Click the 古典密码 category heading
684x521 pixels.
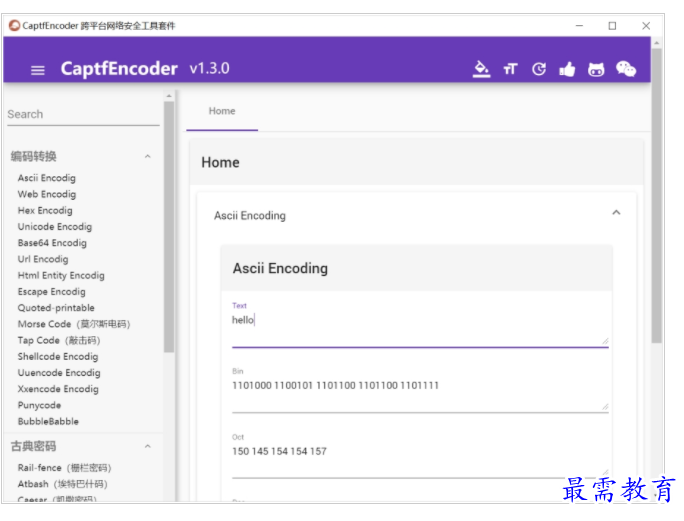tap(34, 446)
